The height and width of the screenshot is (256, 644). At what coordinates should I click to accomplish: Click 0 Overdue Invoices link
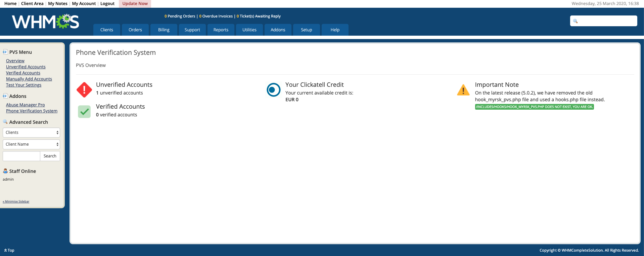tap(216, 16)
